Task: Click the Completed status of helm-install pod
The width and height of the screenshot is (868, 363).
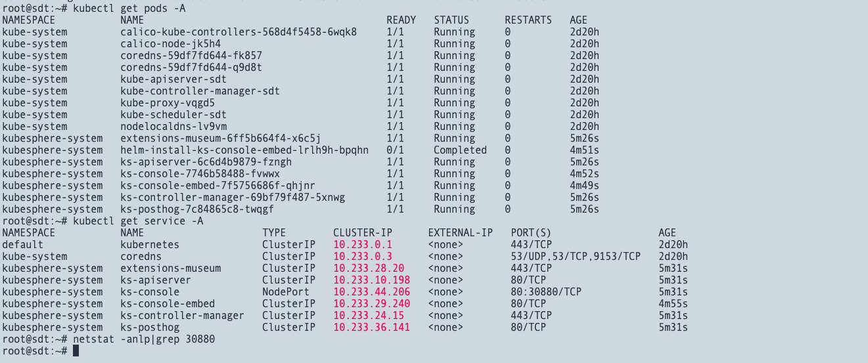Action: pos(460,150)
